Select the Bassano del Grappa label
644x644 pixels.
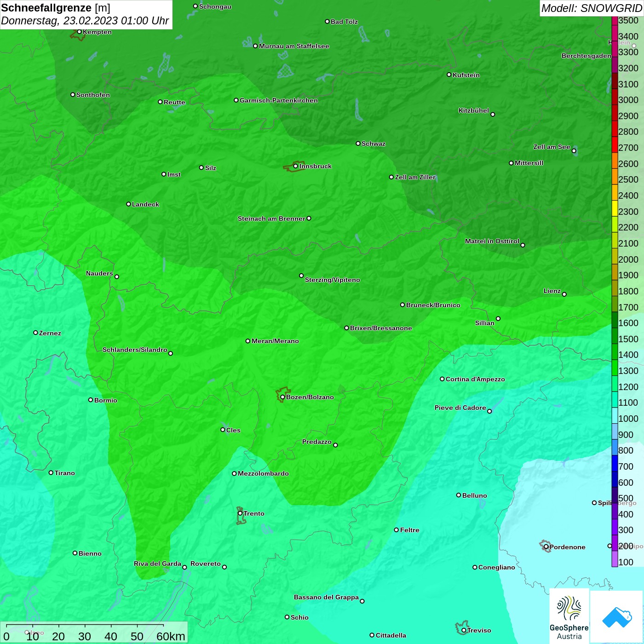[x=327, y=597]
